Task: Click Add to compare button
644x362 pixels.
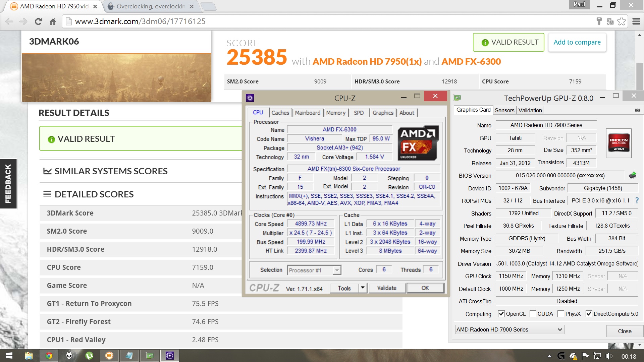Action: pyautogui.click(x=577, y=42)
